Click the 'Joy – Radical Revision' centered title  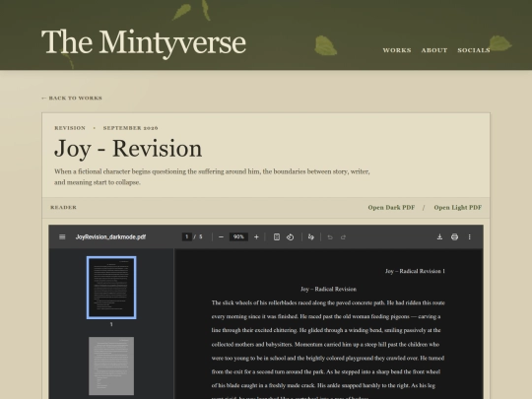coord(328,289)
